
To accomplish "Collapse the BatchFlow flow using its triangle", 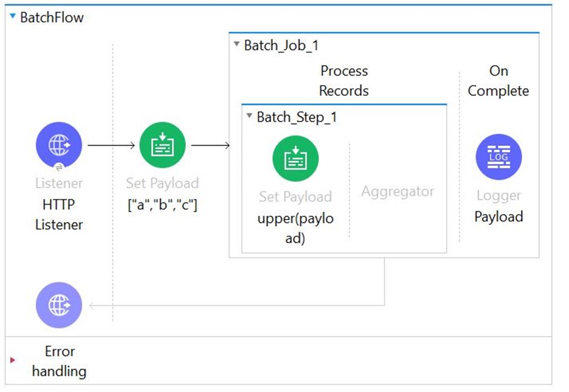I will 13,17.
